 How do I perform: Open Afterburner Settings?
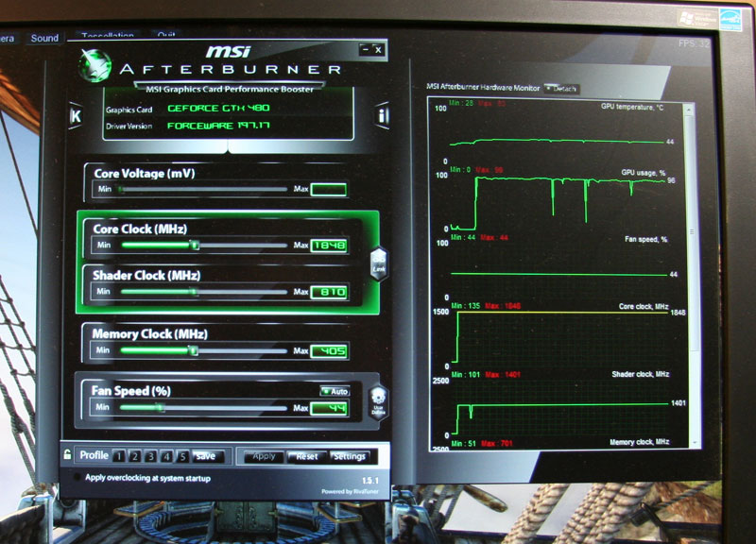350,456
